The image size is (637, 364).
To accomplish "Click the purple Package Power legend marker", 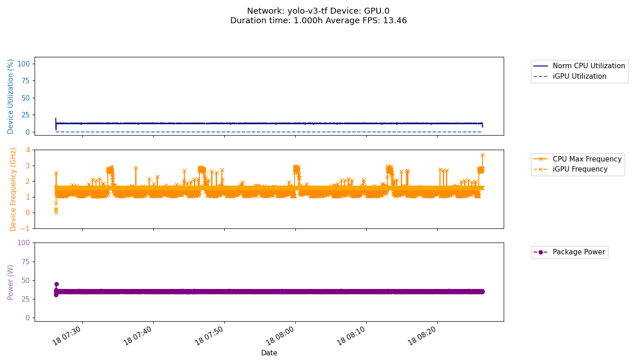I will (541, 252).
